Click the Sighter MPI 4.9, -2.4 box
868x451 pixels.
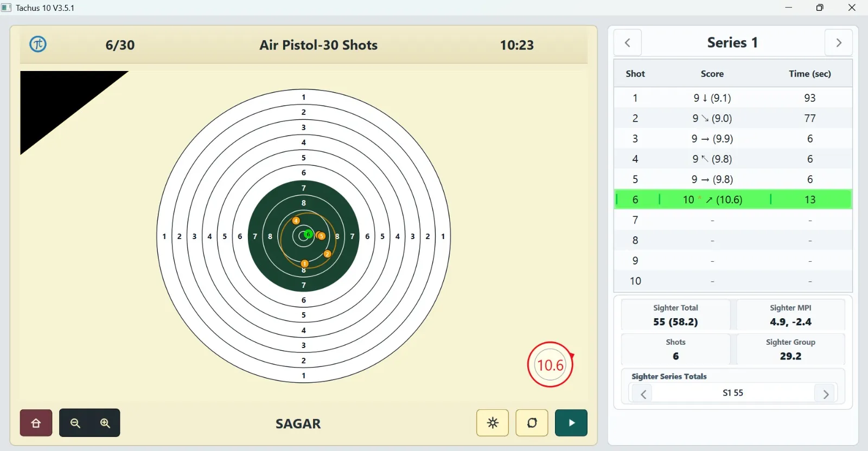pyautogui.click(x=790, y=315)
